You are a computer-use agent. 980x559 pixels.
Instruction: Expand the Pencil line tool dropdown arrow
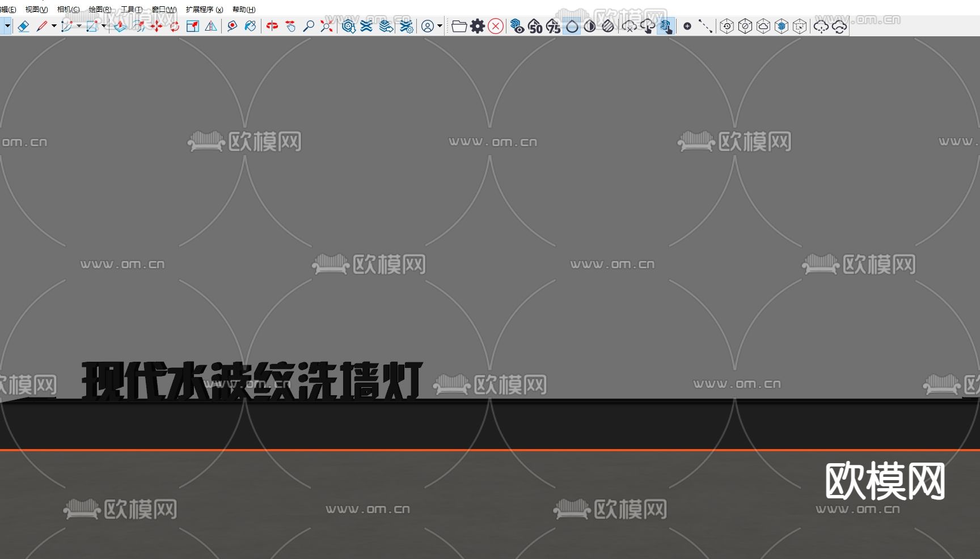54,26
